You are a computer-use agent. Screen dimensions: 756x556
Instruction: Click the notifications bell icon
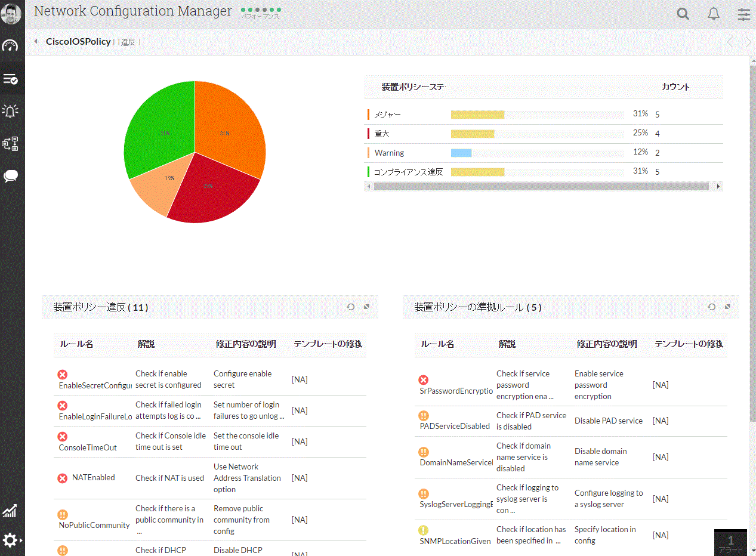(714, 14)
